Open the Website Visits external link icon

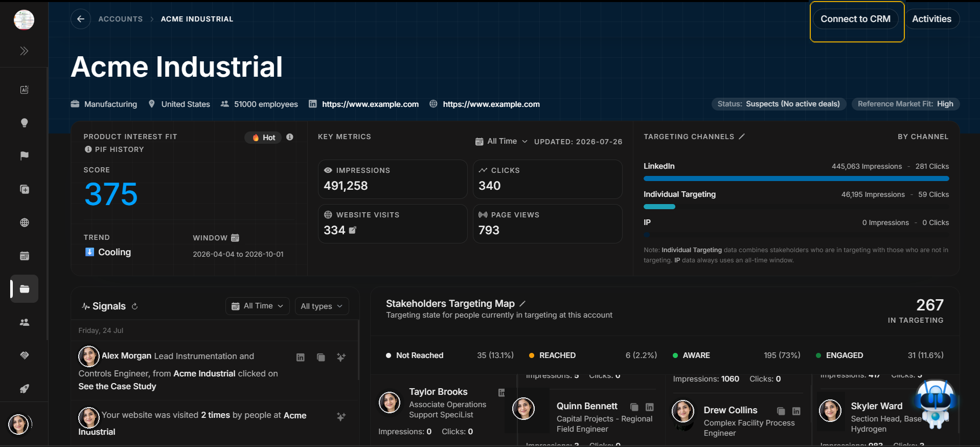click(x=353, y=230)
